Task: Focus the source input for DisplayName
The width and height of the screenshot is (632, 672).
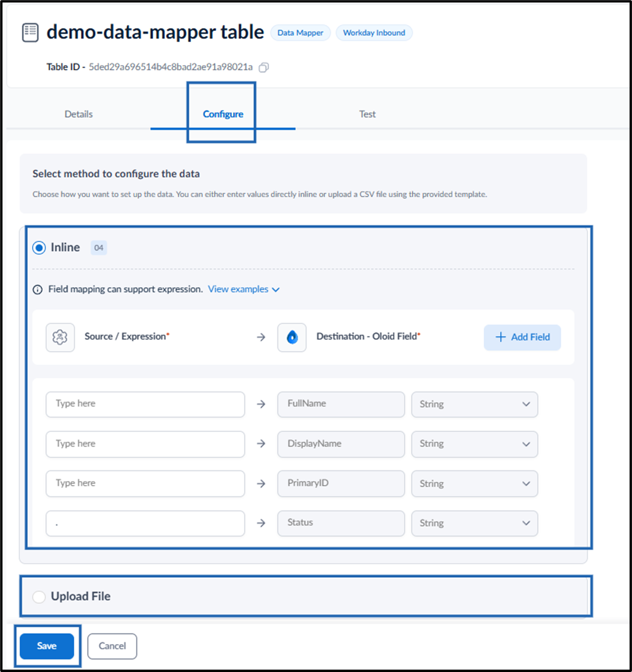Action: click(145, 444)
